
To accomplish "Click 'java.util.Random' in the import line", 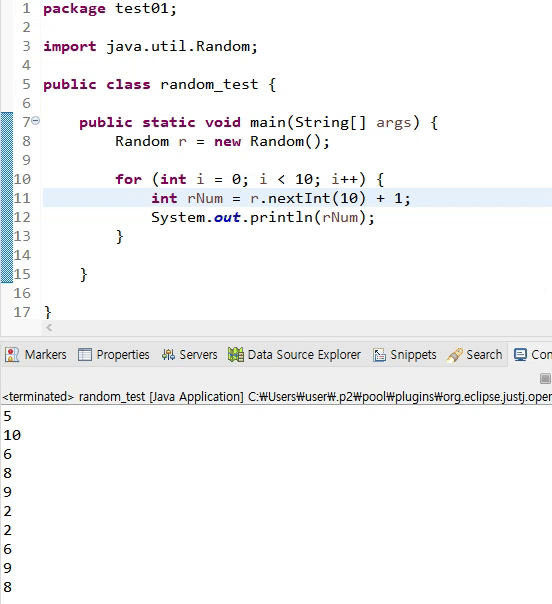I will (x=178, y=46).
